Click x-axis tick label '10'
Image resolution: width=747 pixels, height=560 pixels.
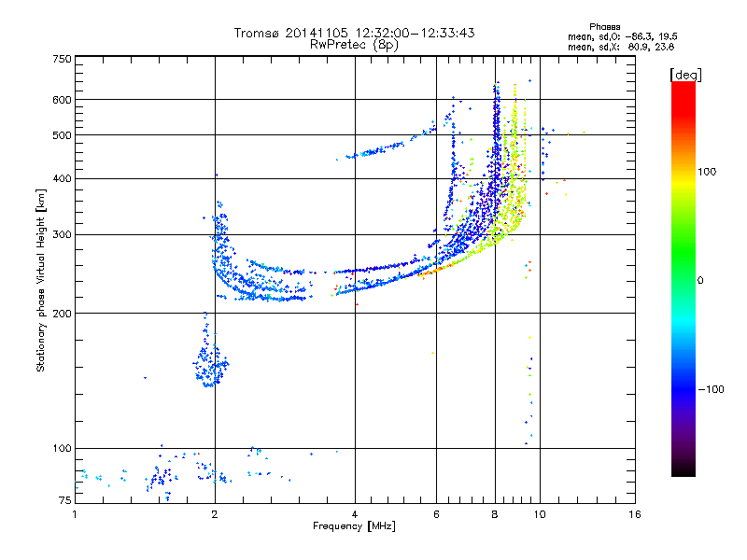point(540,514)
